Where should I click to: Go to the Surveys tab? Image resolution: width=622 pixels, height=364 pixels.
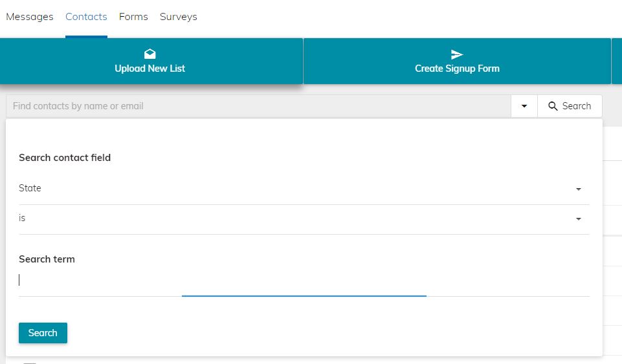tap(179, 17)
